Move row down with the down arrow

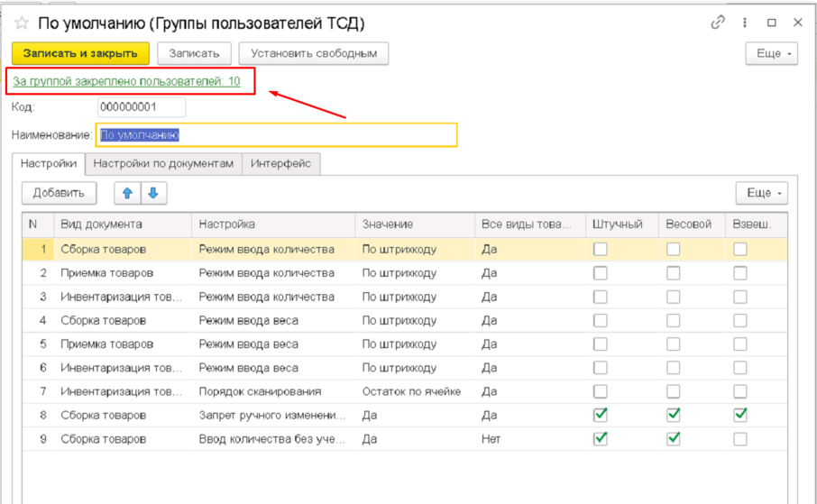[152, 193]
